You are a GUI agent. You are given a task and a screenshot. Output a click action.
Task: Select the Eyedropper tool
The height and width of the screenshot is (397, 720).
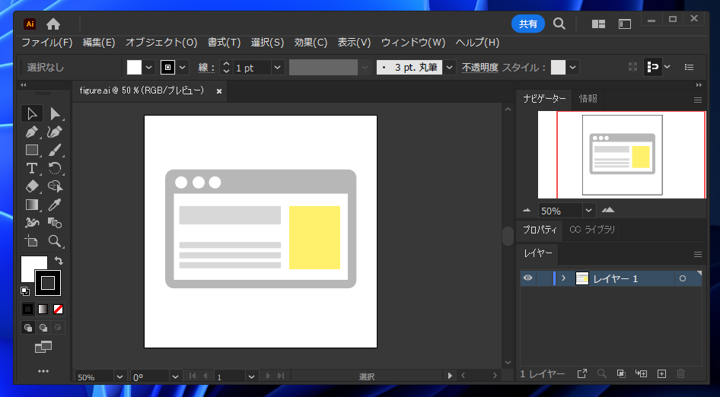tap(55, 205)
